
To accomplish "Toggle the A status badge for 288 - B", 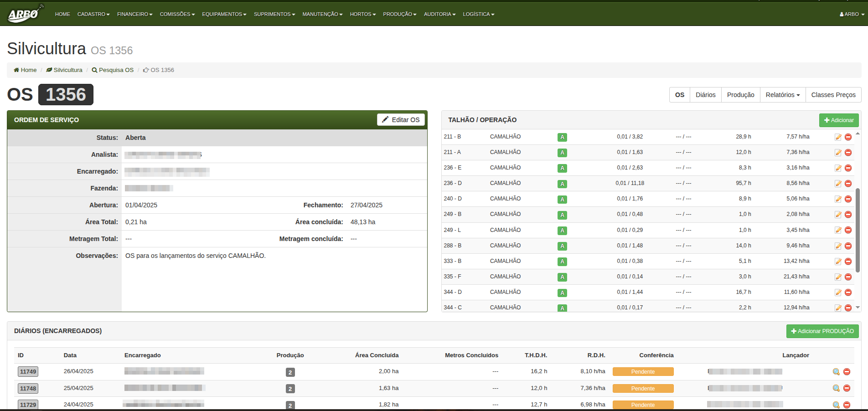I will (x=562, y=246).
